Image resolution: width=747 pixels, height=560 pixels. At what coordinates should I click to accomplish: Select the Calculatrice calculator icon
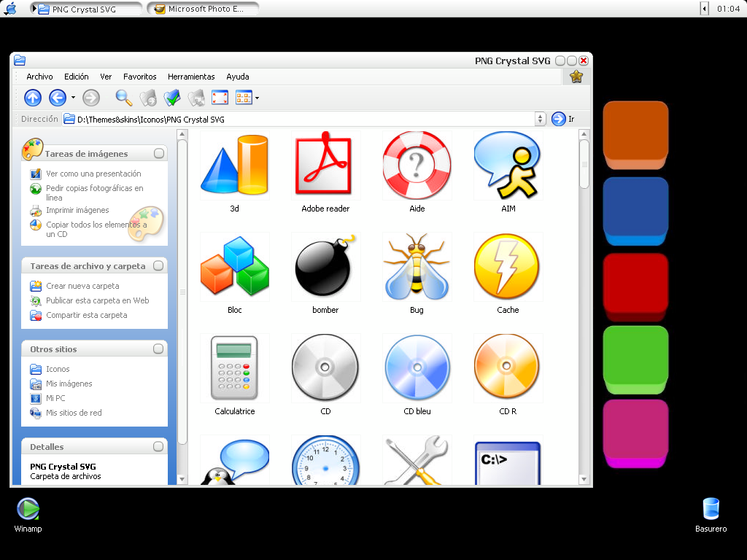click(x=235, y=368)
